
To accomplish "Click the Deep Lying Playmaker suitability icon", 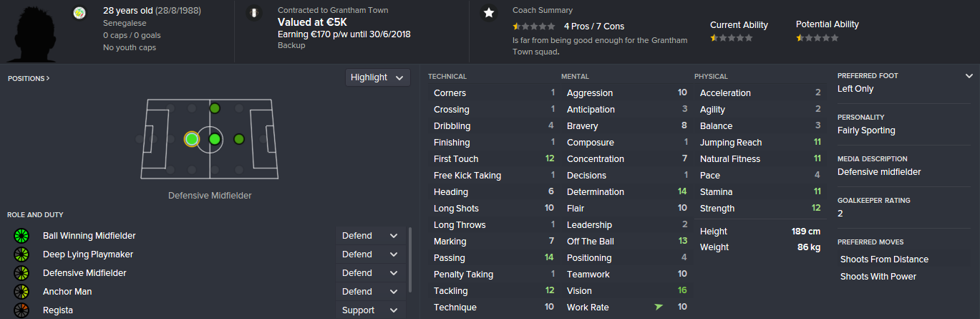I will point(21,254).
